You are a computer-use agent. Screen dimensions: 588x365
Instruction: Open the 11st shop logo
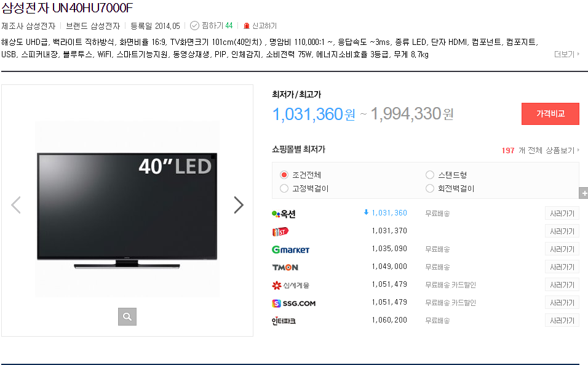[x=280, y=231]
